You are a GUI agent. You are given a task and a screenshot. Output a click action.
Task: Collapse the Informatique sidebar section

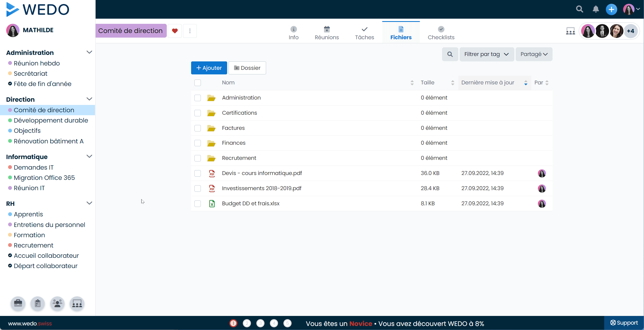click(89, 157)
